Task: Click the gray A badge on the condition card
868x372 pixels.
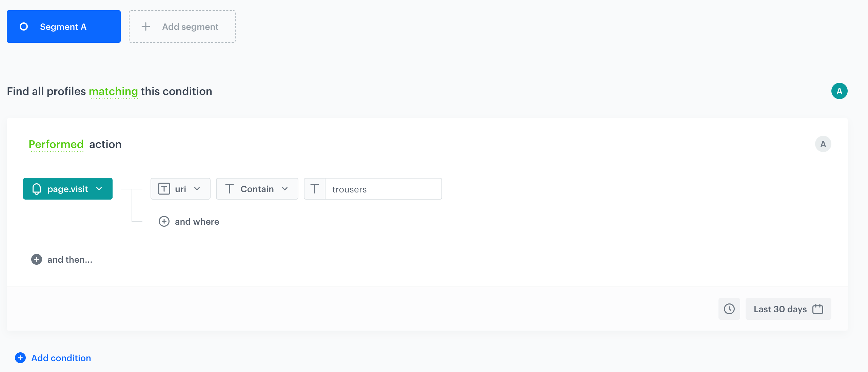Action: click(x=823, y=144)
